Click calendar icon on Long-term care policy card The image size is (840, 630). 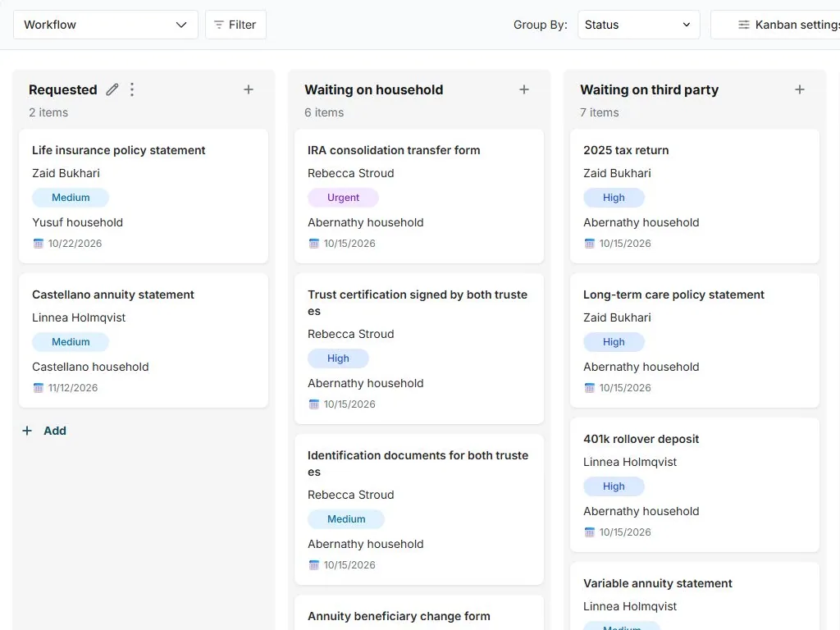click(x=589, y=388)
